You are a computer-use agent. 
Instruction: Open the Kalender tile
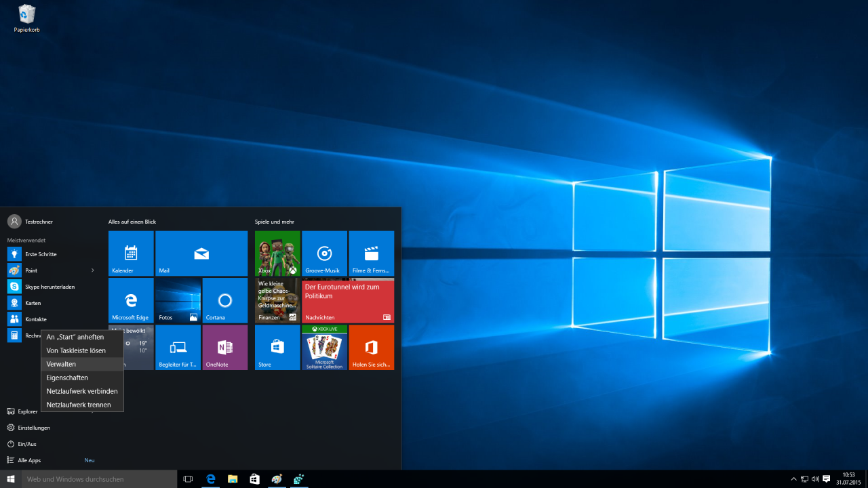pyautogui.click(x=131, y=253)
